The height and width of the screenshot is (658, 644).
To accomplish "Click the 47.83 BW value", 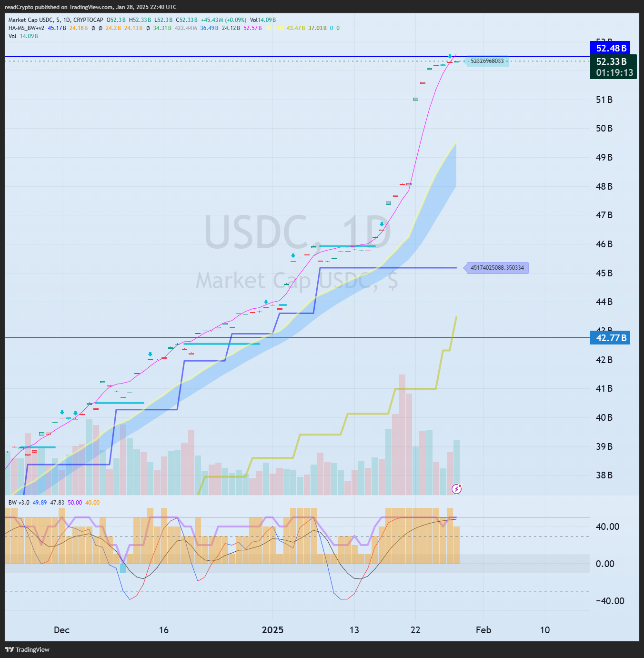I will [57, 503].
